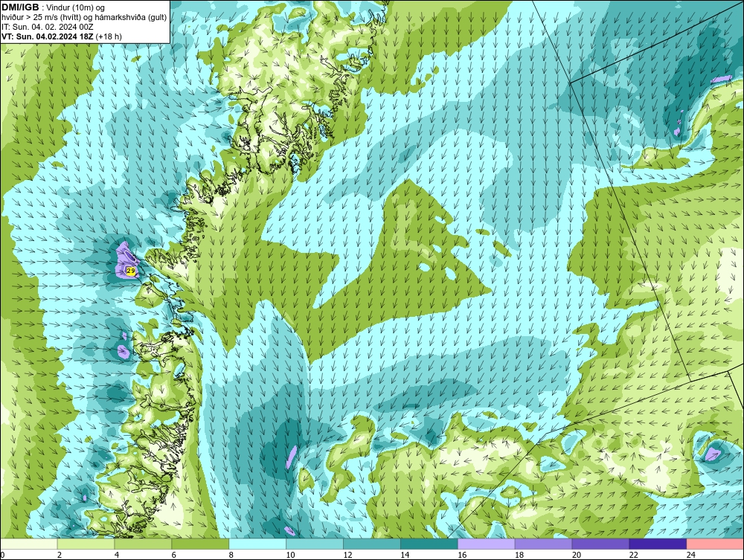Viewport: 744px width, 560px height.
Task: Click the 'Vindur (10m) og' text
Action: [x=77, y=8]
